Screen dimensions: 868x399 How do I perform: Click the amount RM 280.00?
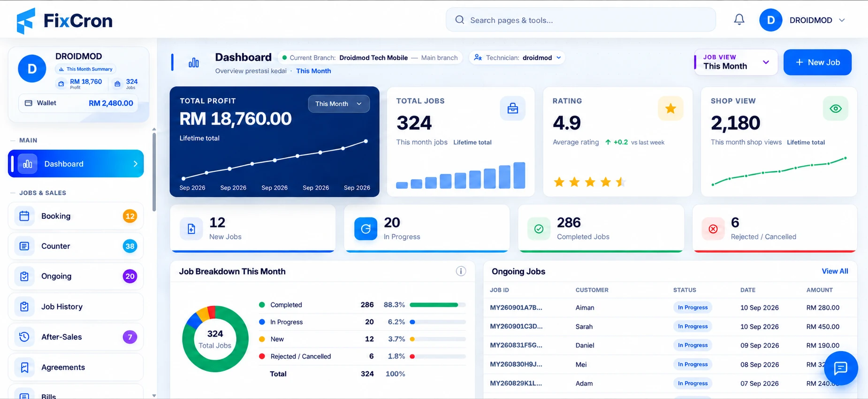click(x=823, y=307)
